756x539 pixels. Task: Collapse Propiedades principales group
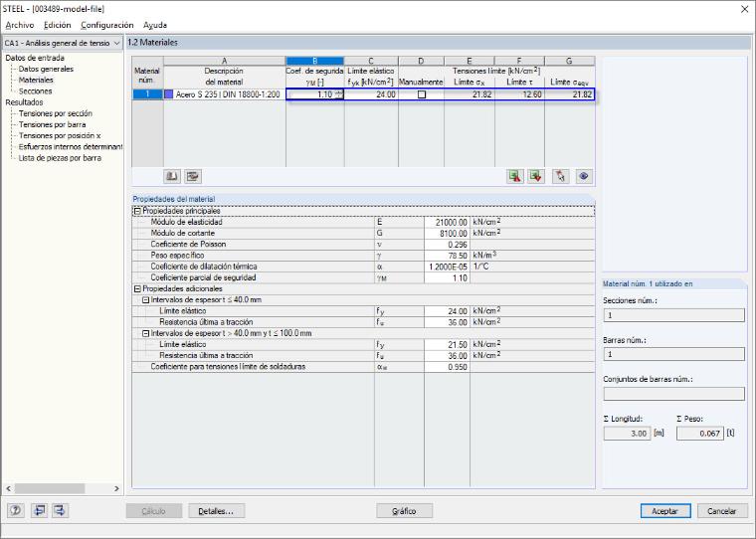(137, 211)
